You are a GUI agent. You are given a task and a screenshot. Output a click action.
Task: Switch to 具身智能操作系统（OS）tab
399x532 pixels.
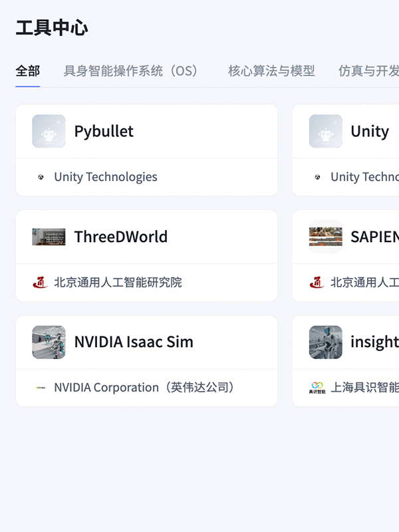(130, 71)
